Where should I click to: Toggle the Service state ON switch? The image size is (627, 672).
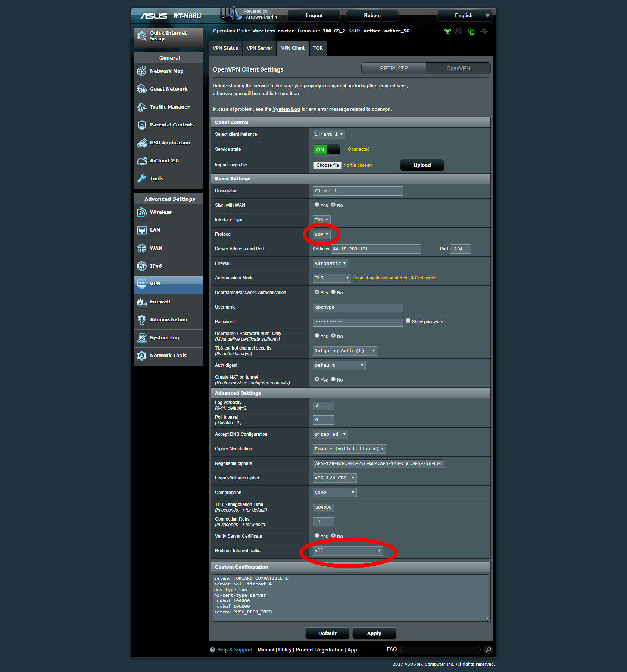327,150
